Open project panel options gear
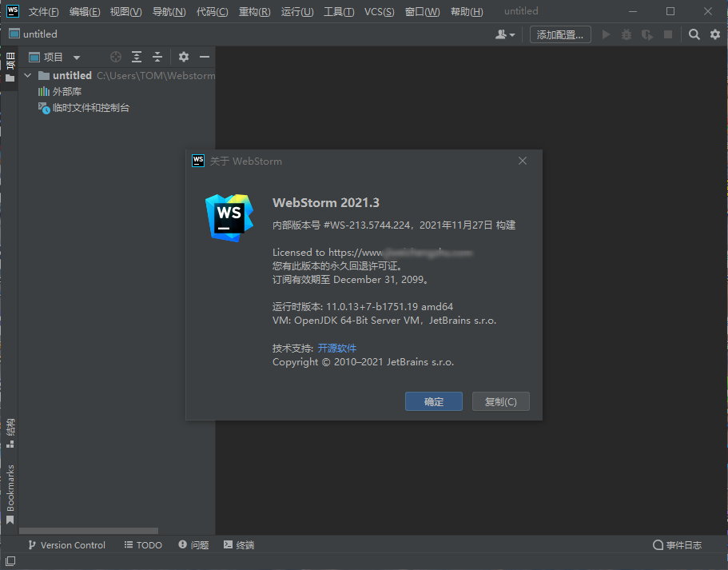 [x=183, y=57]
